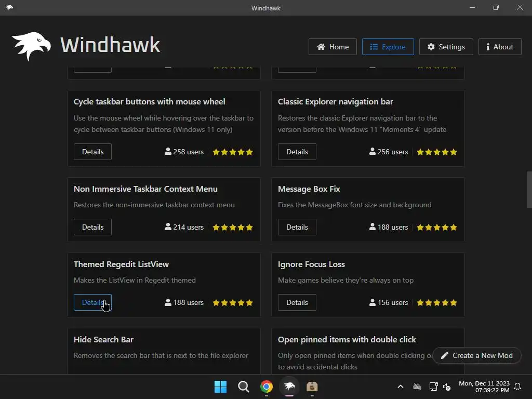Screen dimensions: 532x399
Task: Select the Themed Regedit ListView title
Action: tap(121, 264)
